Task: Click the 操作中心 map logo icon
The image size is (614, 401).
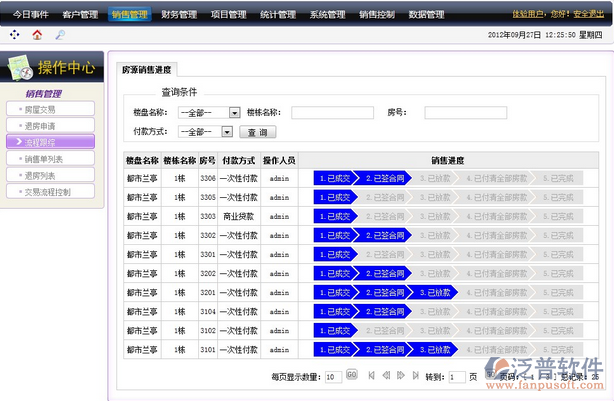Action: (19, 68)
